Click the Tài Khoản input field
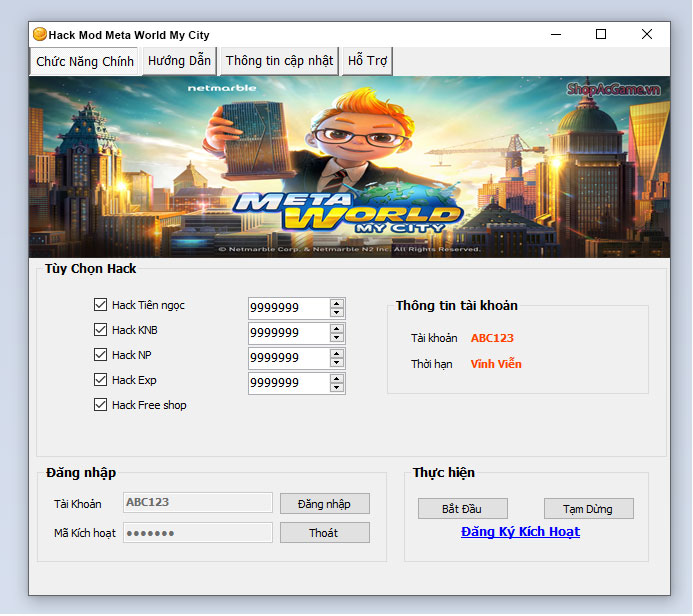The image size is (693, 616). [198, 503]
